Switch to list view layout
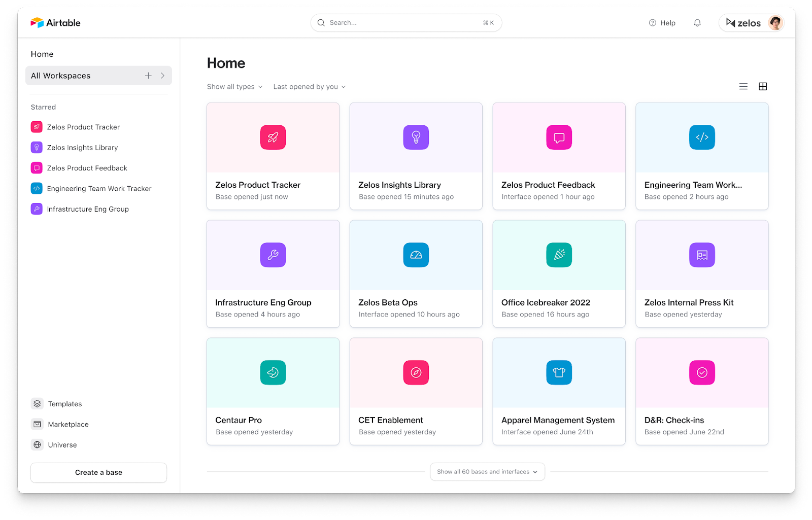The image size is (812, 520). (x=743, y=86)
